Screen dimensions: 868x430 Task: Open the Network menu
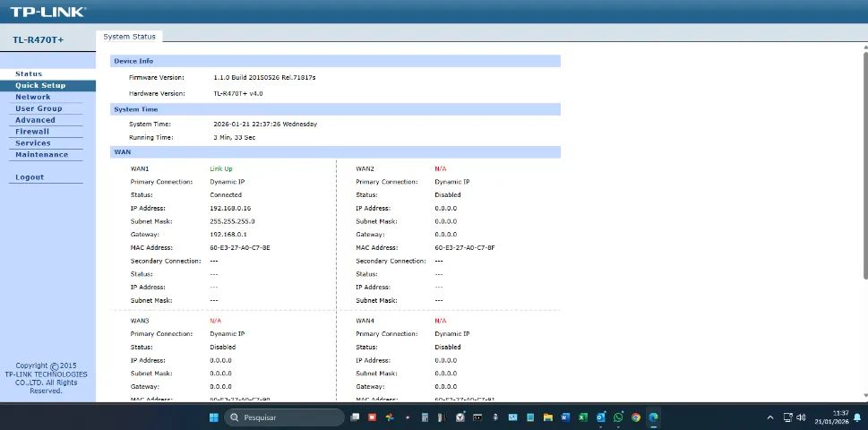click(33, 97)
